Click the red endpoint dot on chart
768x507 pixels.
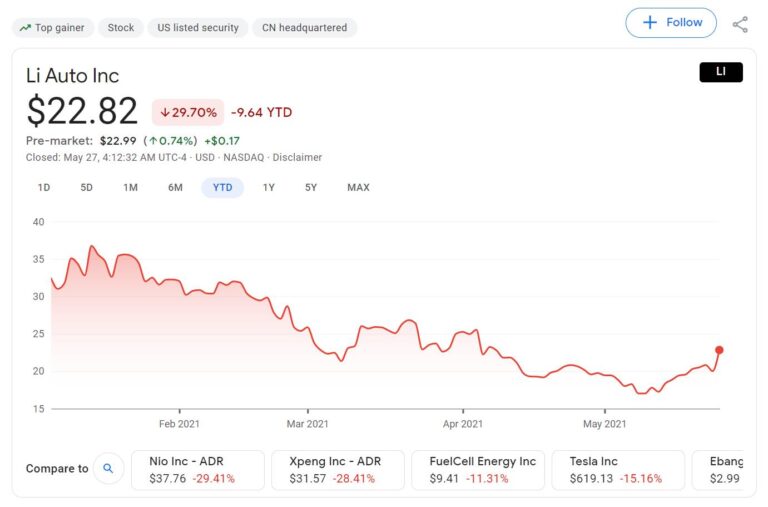[x=719, y=350]
